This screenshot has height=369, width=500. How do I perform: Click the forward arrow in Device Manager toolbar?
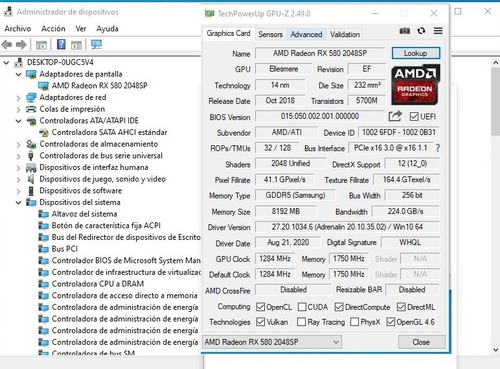tap(21, 44)
